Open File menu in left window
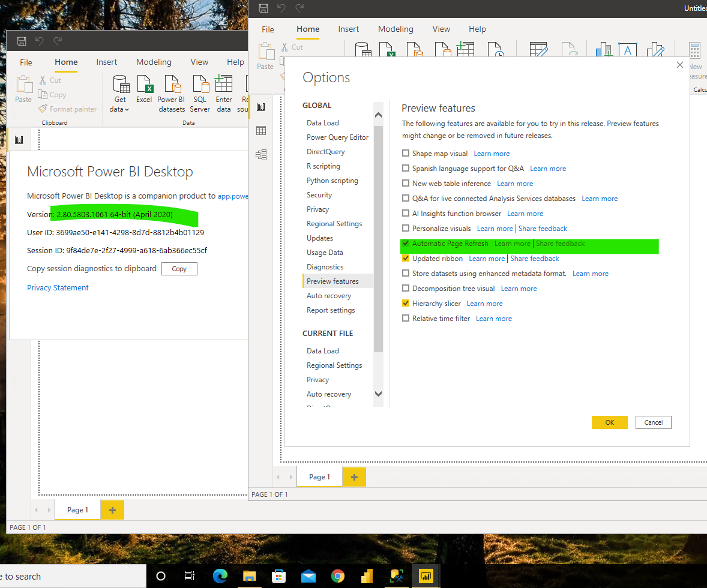 click(26, 62)
